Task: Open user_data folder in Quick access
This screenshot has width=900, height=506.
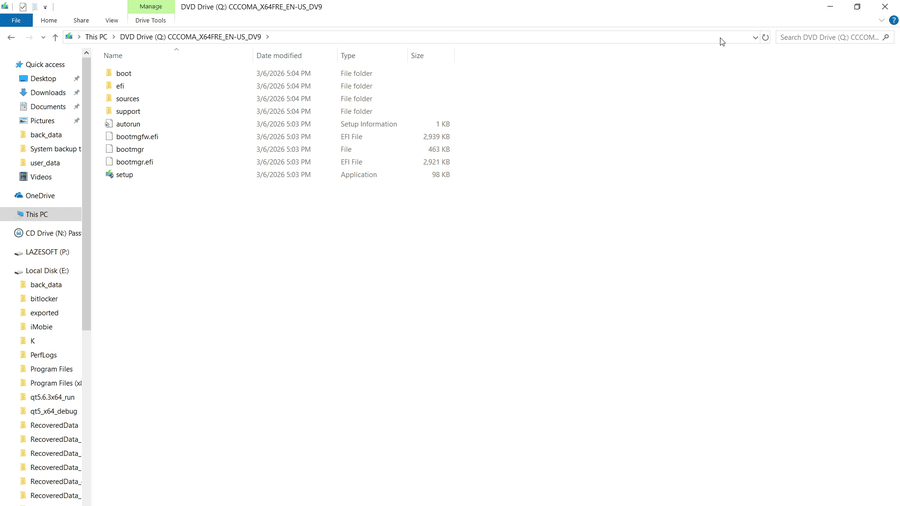Action: 45,163
